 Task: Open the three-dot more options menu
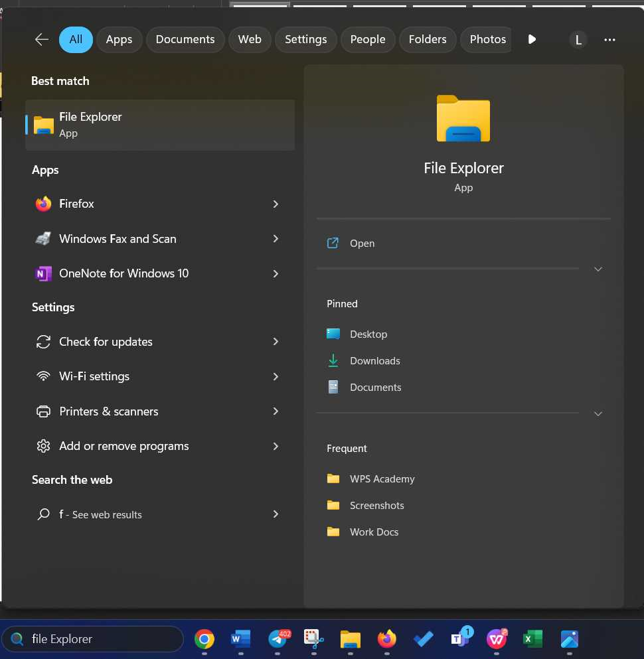point(609,40)
